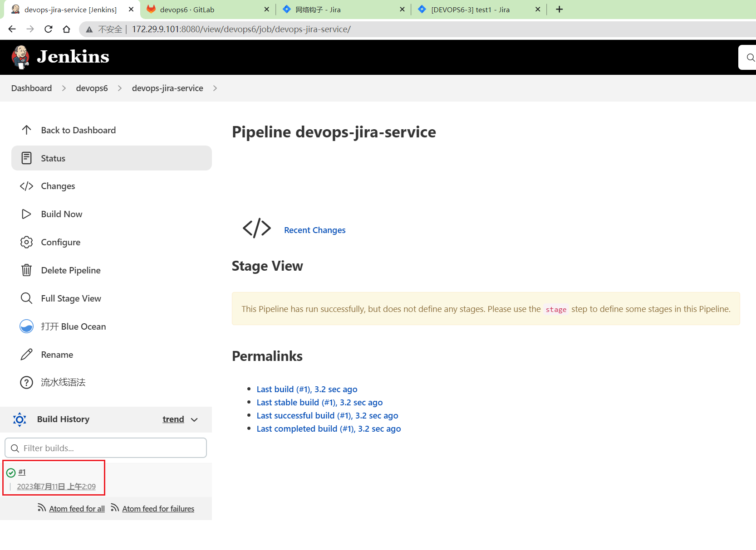The height and width of the screenshot is (550, 756).
Task: Reload the page with the refresh icon
Action: (49, 29)
